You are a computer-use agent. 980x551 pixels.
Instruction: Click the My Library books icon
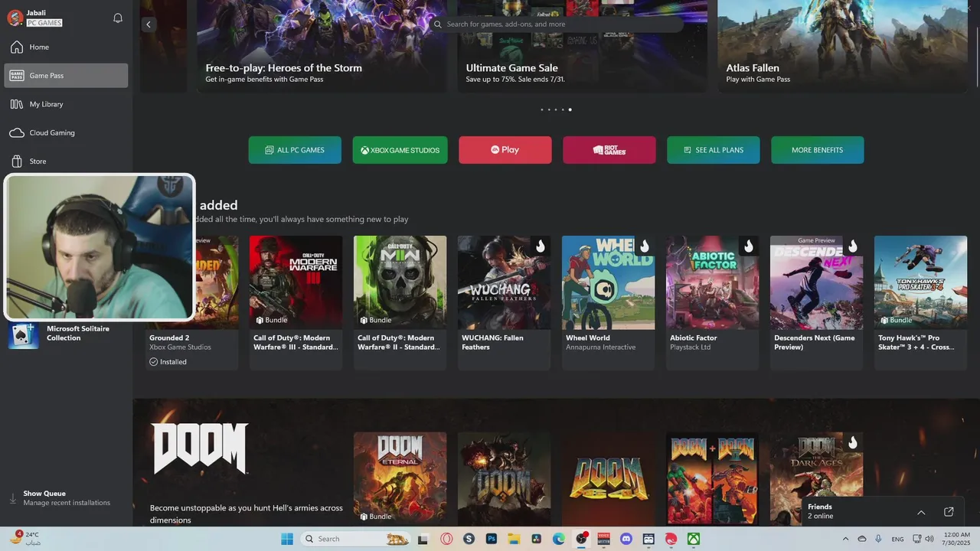click(17, 104)
